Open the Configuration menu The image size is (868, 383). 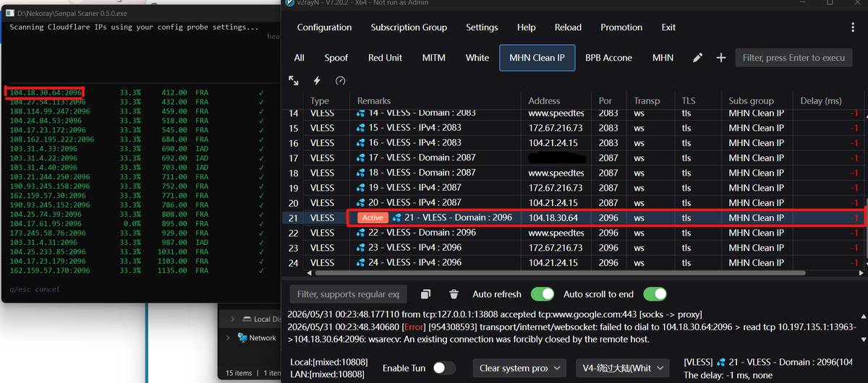coord(324,27)
